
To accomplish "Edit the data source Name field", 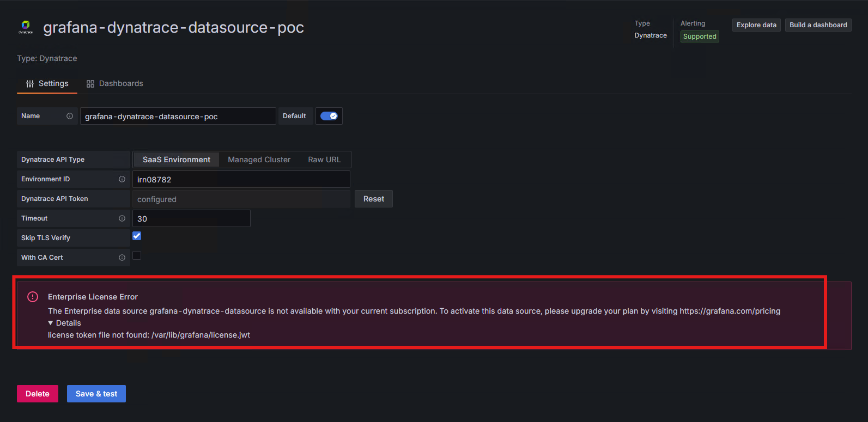I will 178,116.
